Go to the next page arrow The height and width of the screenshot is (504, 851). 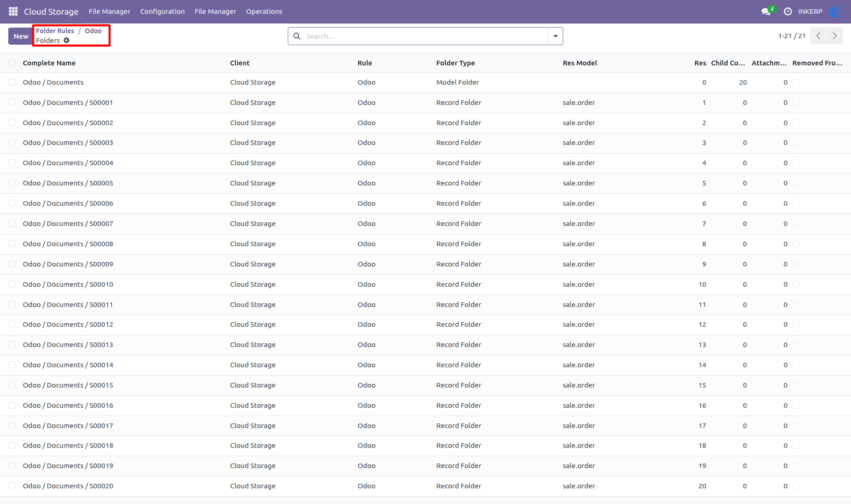tap(834, 36)
